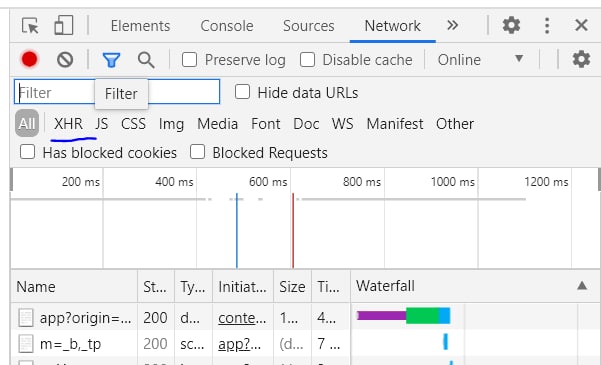The height and width of the screenshot is (365, 601).
Task: Clear the network log
Action: [x=65, y=60]
